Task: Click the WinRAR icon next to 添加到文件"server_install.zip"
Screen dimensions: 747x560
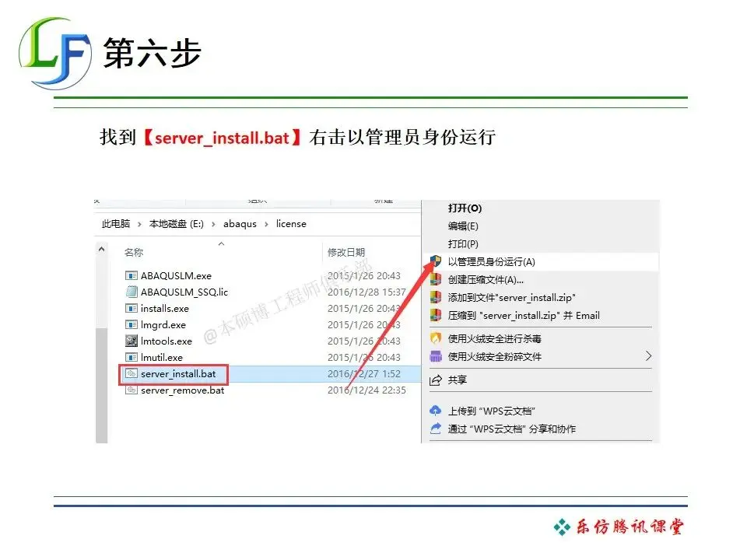Action: (434, 297)
